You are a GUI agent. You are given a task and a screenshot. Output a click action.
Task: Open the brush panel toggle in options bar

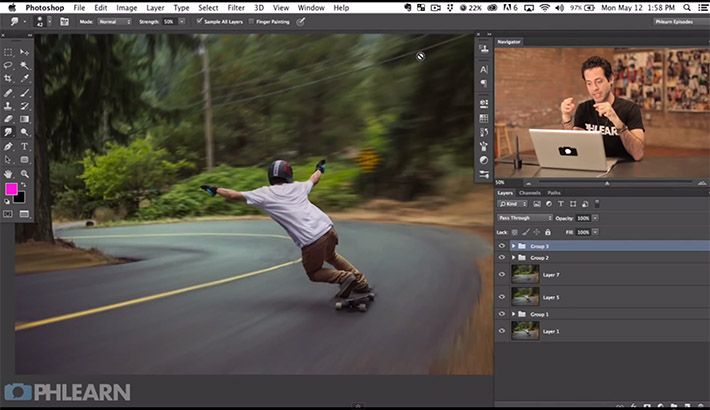[64, 22]
